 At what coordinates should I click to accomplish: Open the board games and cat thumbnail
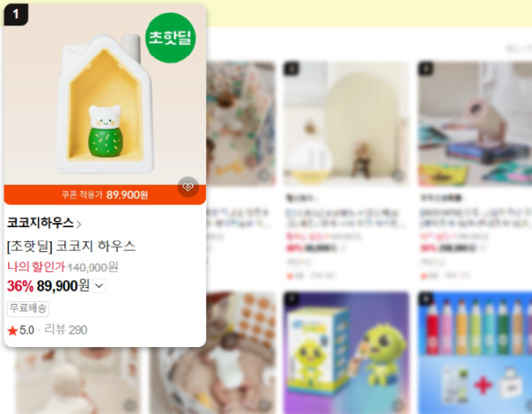click(475, 124)
